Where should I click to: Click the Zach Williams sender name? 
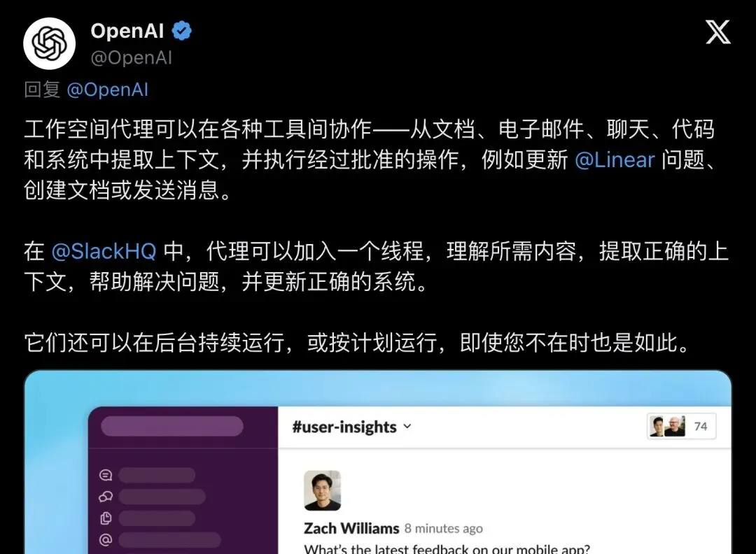click(x=351, y=528)
